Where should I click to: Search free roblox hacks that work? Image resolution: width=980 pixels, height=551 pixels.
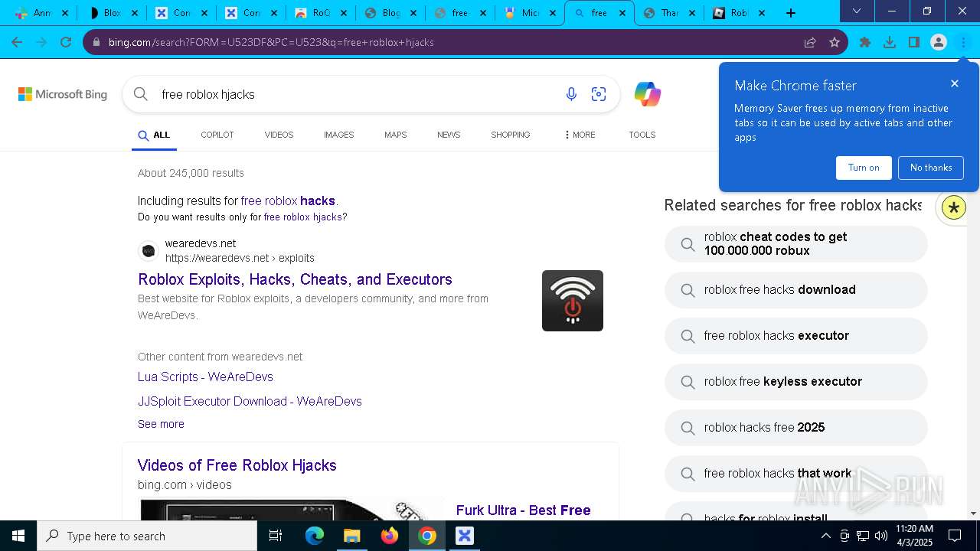pyautogui.click(x=796, y=474)
